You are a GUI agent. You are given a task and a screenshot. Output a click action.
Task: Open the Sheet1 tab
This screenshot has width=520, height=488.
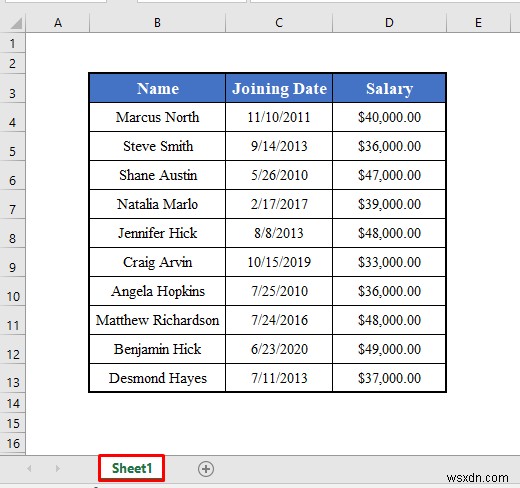coord(132,468)
